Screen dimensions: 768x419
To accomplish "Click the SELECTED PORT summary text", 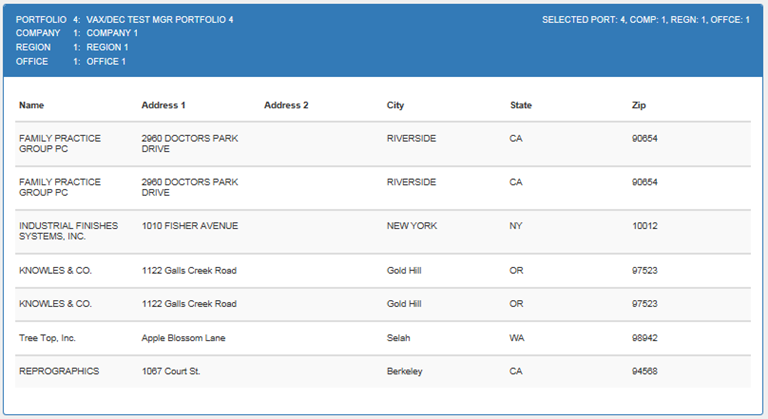I will pyautogui.click(x=646, y=20).
